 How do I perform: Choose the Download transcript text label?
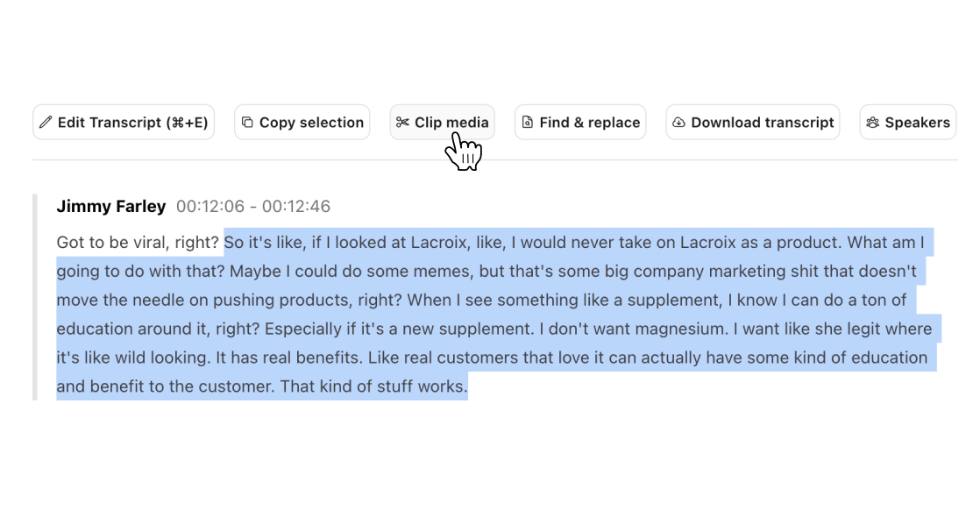pos(762,123)
